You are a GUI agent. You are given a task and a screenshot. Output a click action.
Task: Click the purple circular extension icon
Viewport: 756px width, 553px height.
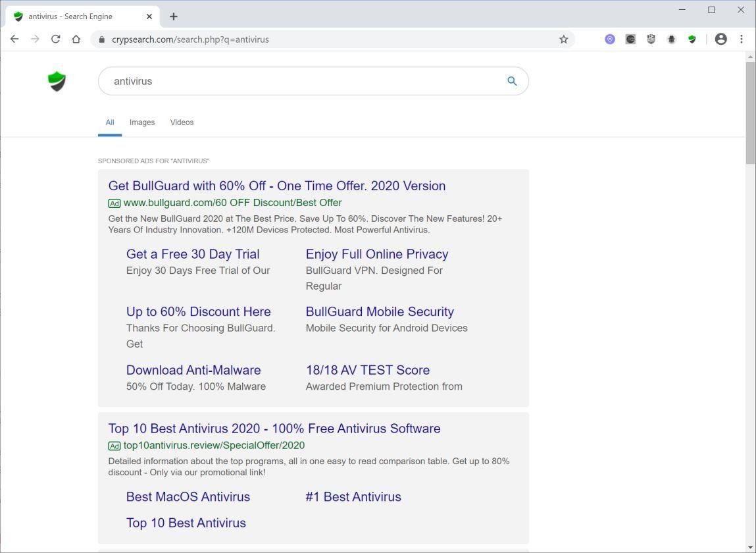[x=610, y=39]
